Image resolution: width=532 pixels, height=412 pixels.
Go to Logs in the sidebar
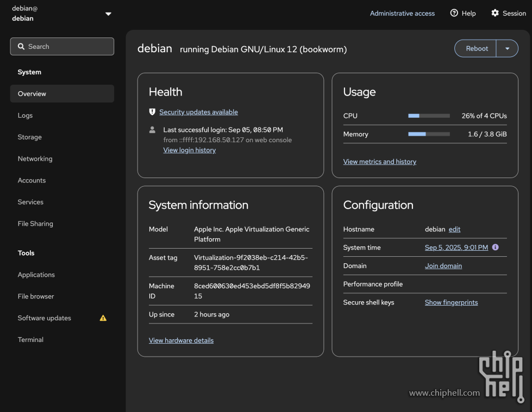pyautogui.click(x=62, y=115)
